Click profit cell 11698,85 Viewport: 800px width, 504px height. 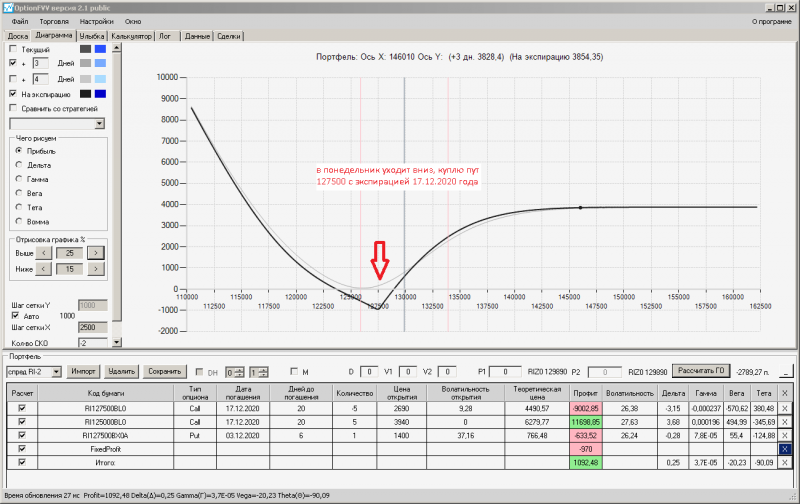(x=585, y=422)
